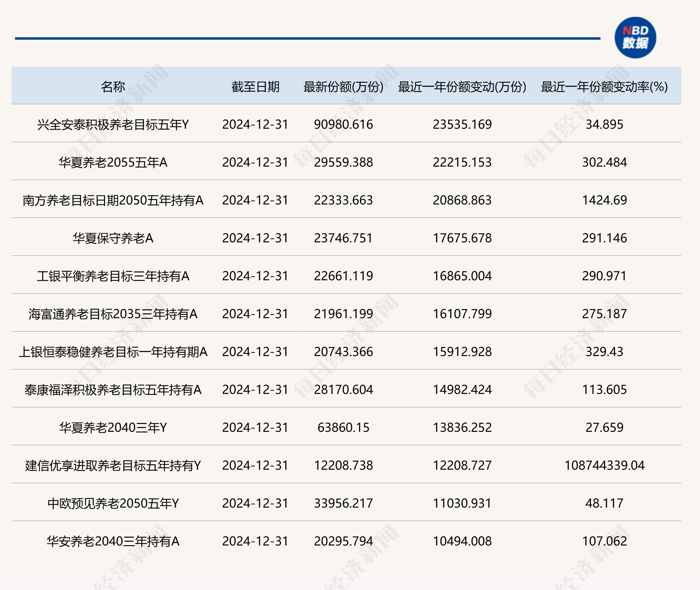Click the change rate value 108744339.04
This screenshot has width=700, height=590.
604,465
